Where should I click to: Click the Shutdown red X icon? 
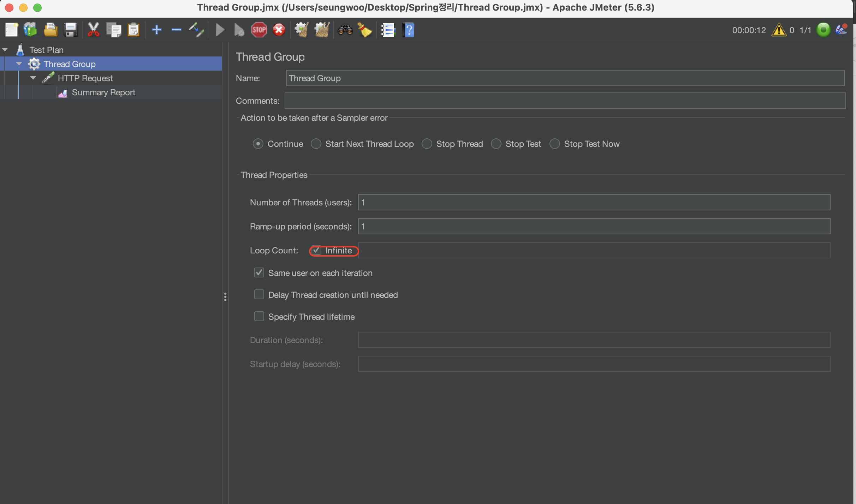(x=279, y=30)
